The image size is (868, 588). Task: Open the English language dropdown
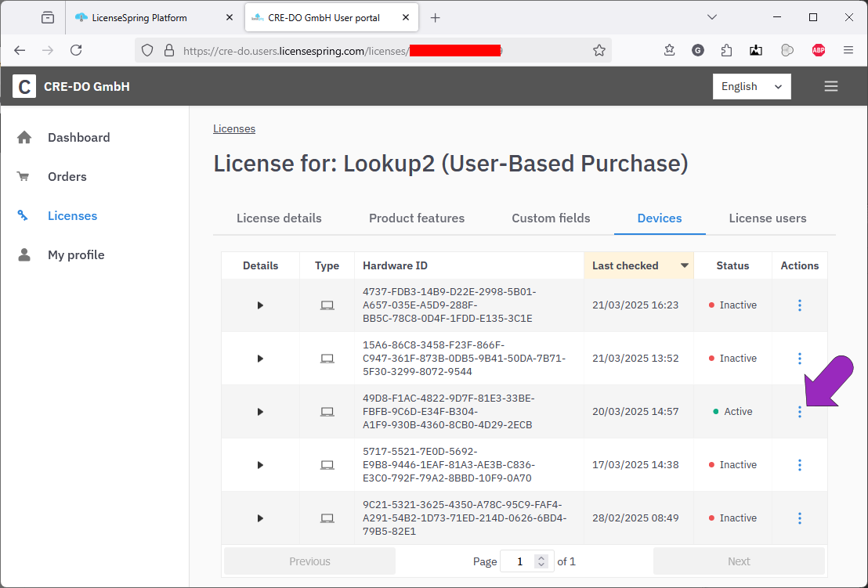751,86
